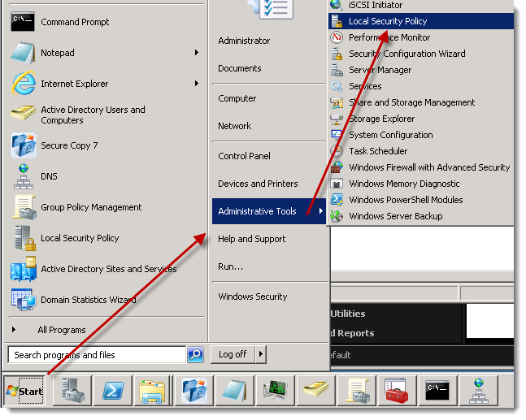Screen dimensions: 526x420
Task: Expand Notepad jump list arrow
Action: pyautogui.click(x=197, y=53)
